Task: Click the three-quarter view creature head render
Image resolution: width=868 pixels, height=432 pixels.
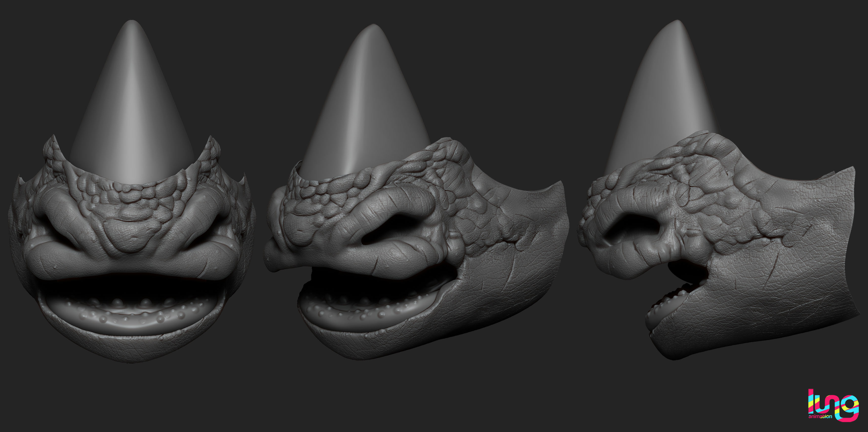Action: point(416,192)
